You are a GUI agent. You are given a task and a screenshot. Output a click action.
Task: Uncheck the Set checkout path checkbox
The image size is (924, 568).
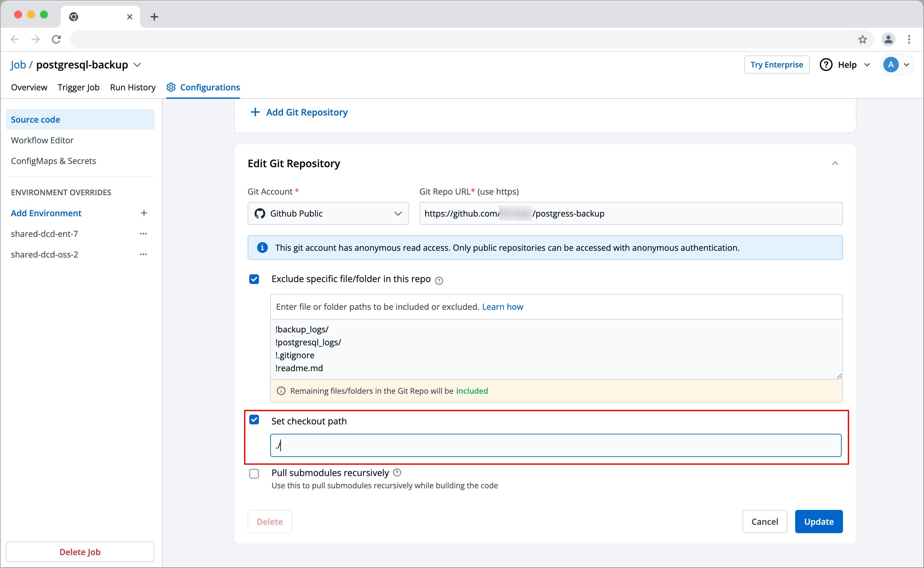[254, 420]
